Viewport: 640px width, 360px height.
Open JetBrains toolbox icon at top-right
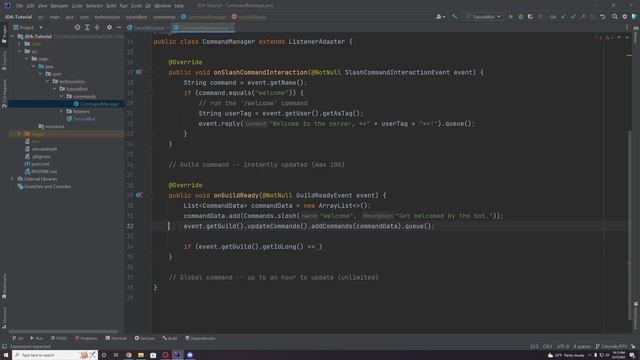pos(634,17)
